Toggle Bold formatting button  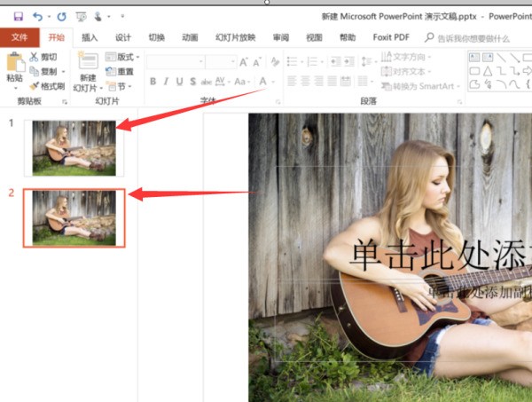pos(153,82)
